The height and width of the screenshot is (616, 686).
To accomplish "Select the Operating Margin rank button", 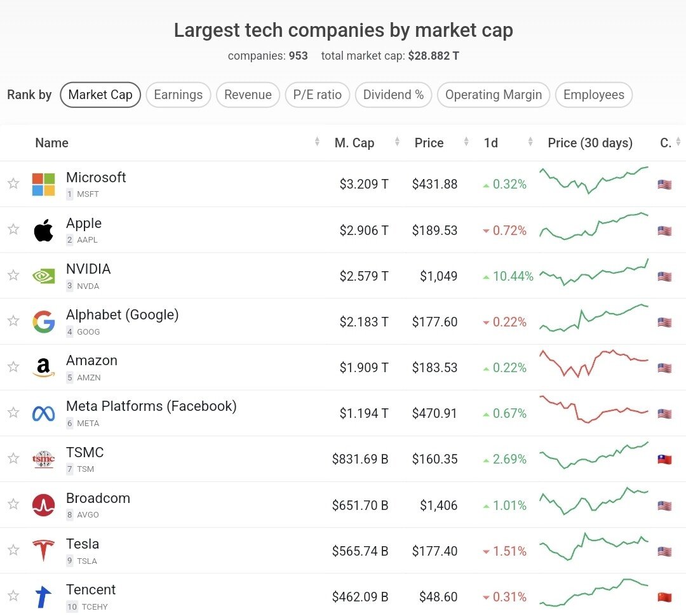I will [493, 95].
